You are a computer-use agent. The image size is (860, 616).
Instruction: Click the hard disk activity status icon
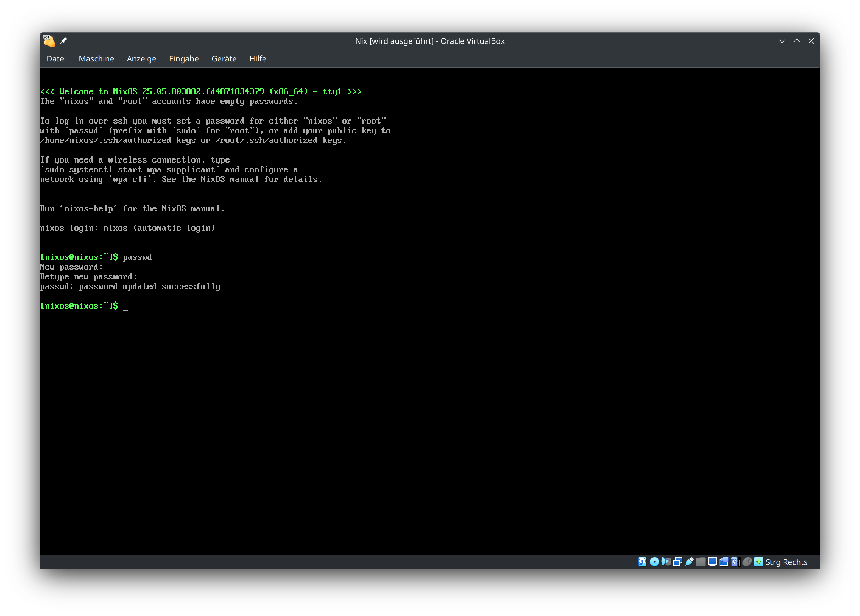tap(642, 562)
